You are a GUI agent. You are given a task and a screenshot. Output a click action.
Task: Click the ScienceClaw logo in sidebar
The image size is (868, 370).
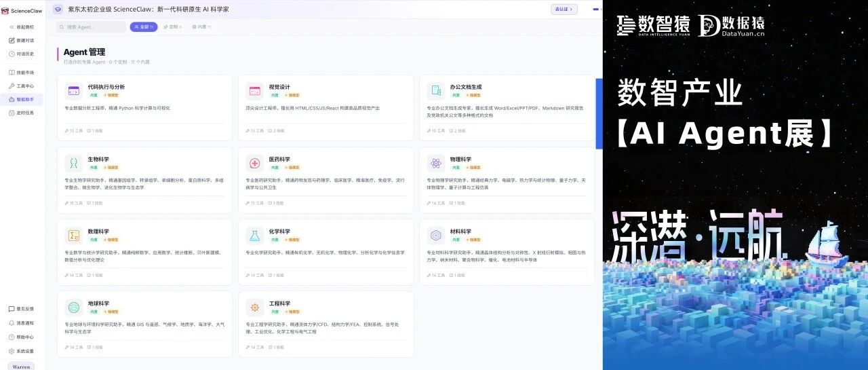click(x=23, y=11)
